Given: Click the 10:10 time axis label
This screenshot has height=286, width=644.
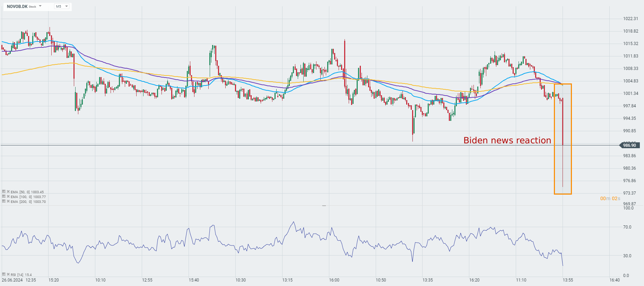Looking at the screenshot, I should pos(101,280).
